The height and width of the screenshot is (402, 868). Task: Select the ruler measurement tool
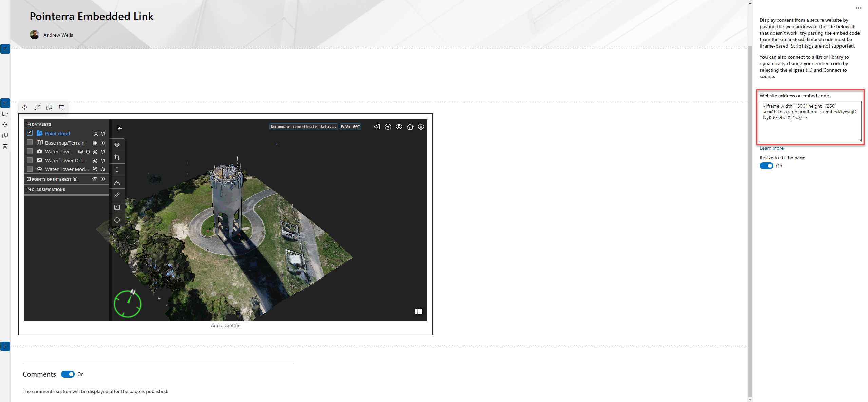click(x=117, y=195)
